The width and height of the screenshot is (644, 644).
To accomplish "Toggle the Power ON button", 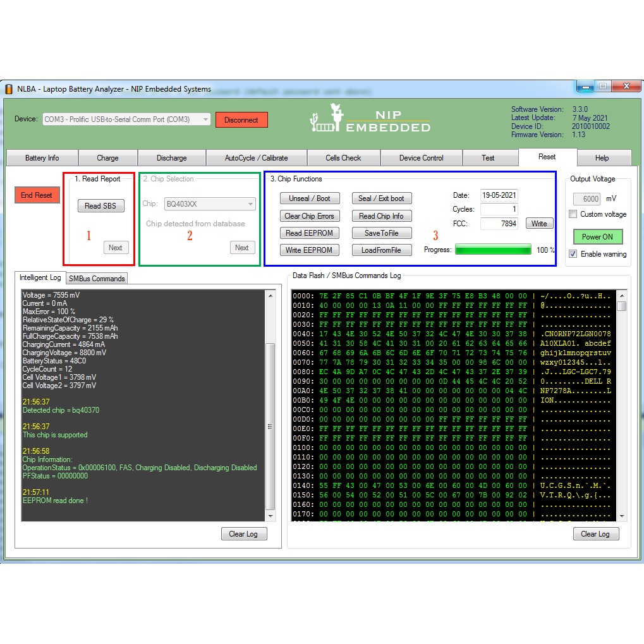I will tap(597, 237).
